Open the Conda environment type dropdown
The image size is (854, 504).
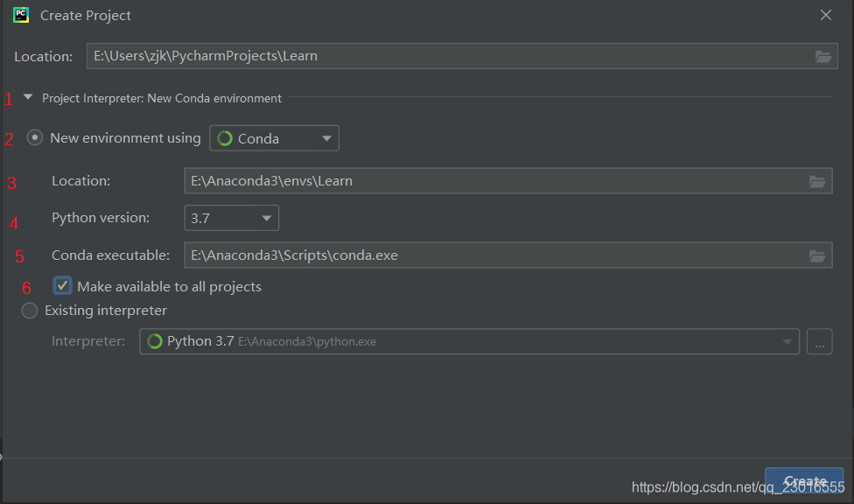tap(274, 138)
